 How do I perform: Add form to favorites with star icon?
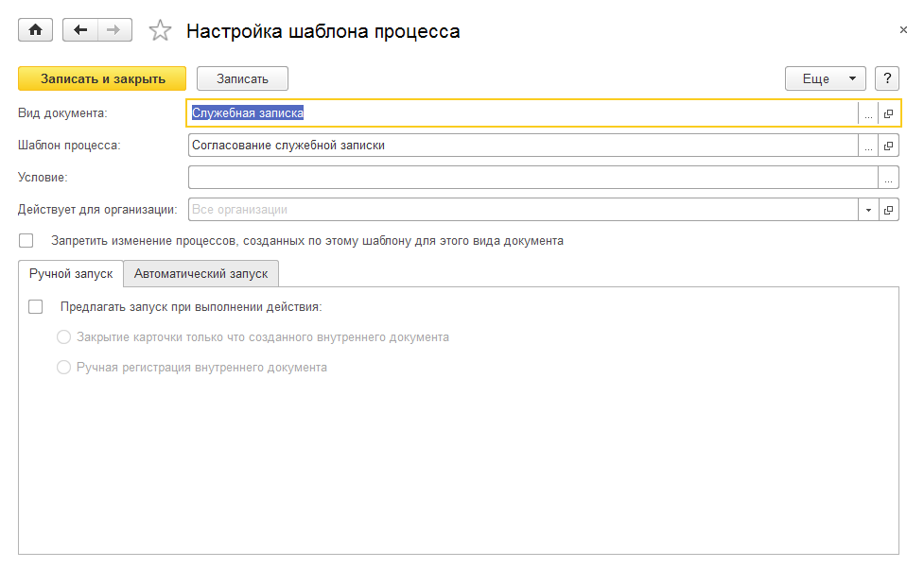pos(161,31)
